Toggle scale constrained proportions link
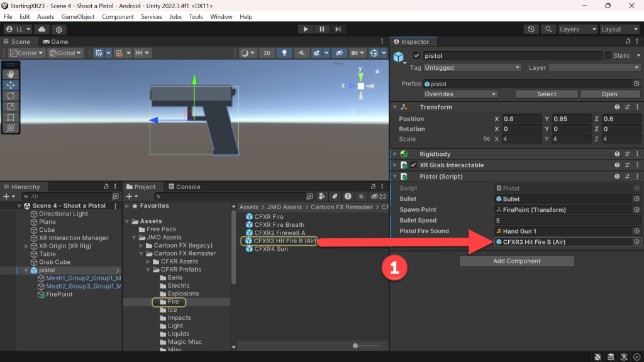The image size is (644, 362). coord(486,139)
